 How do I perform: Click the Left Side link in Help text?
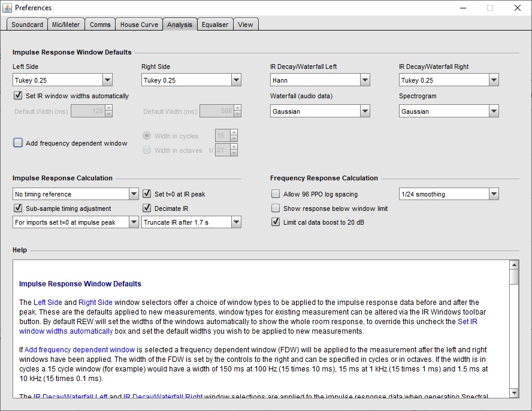point(48,303)
